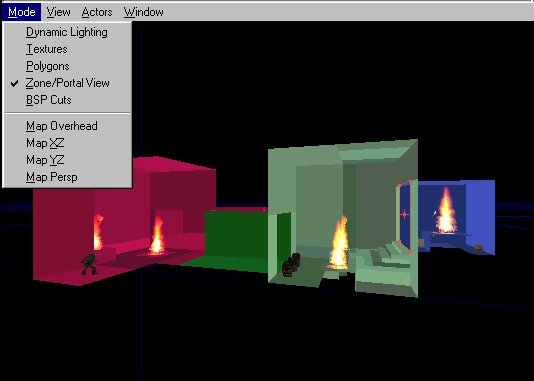This screenshot has height=381, width=534.
Task: Toggle the checked Zone/Portal View option
Action: (67, 83)
